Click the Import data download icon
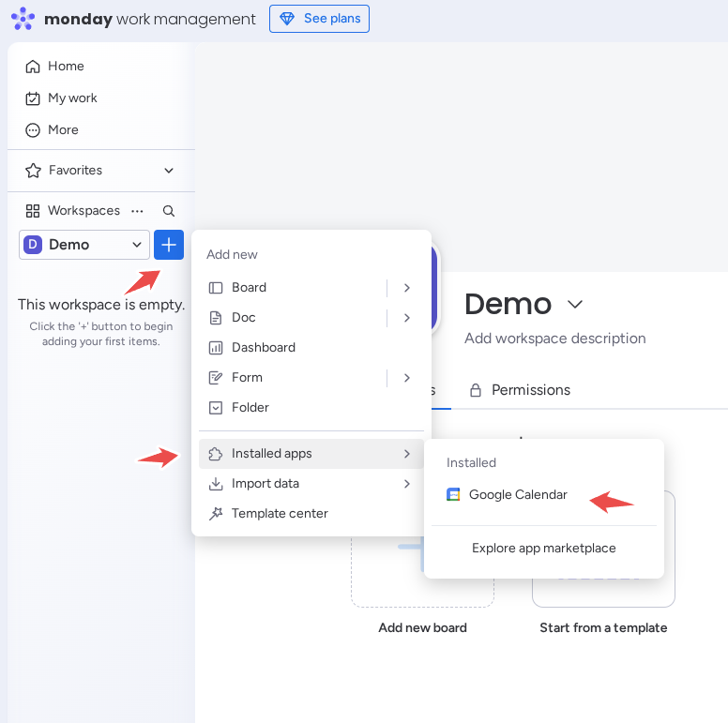Image resolution: width=728 pixels, height=723 pixels. pos(216,484)
